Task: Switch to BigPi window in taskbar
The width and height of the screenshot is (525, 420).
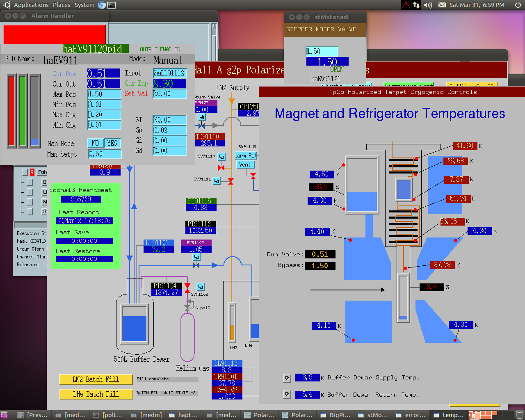Action: click(x=335, y=415)
